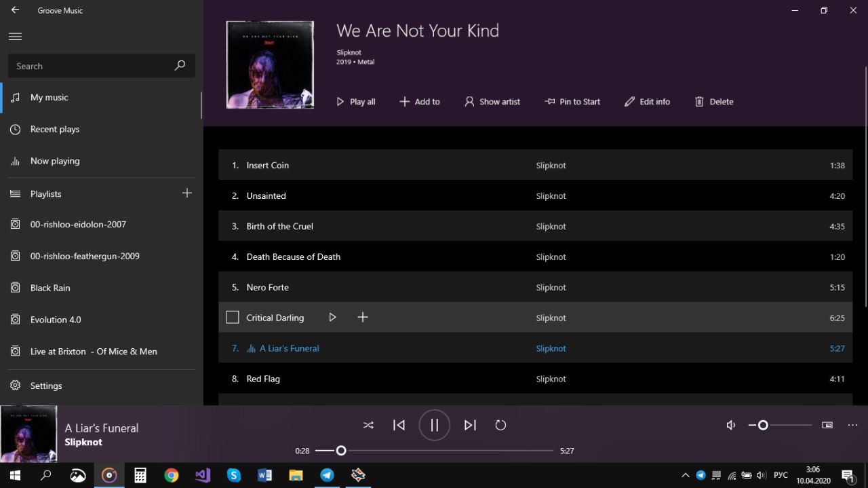Select track Nero Forte
868x488 pixels.
click(535, 287)
